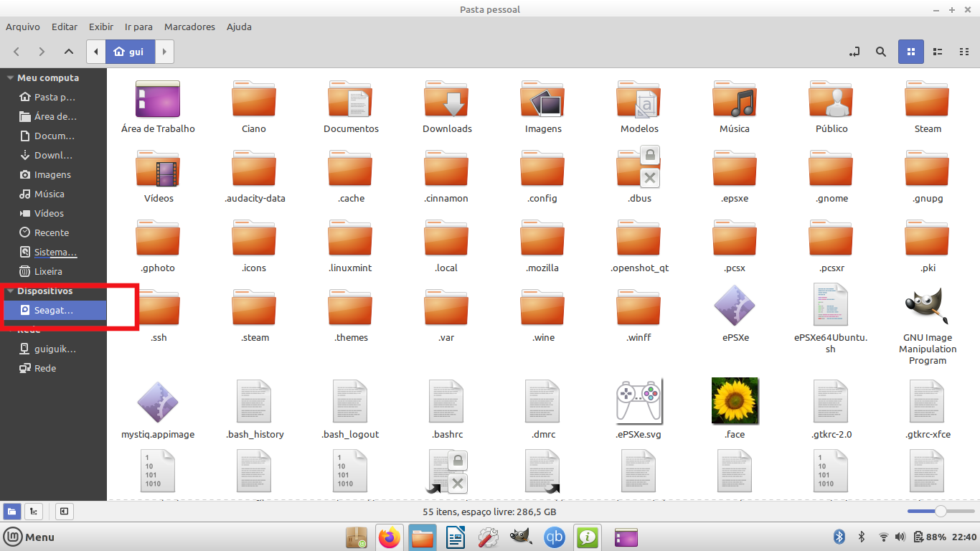Open the search tool in the toolbar
Viewport: 980px width, 551px height.
881,52
